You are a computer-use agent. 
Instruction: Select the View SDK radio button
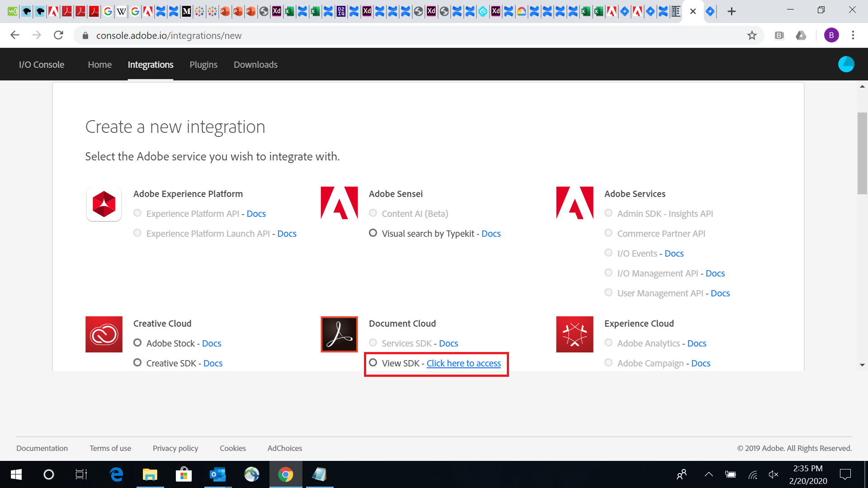[x=373, y=362]
